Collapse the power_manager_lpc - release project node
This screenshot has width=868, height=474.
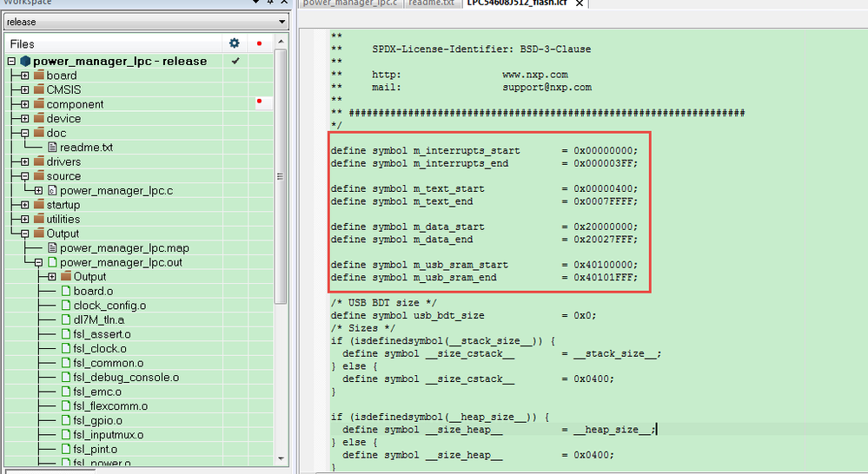[11, 61]
